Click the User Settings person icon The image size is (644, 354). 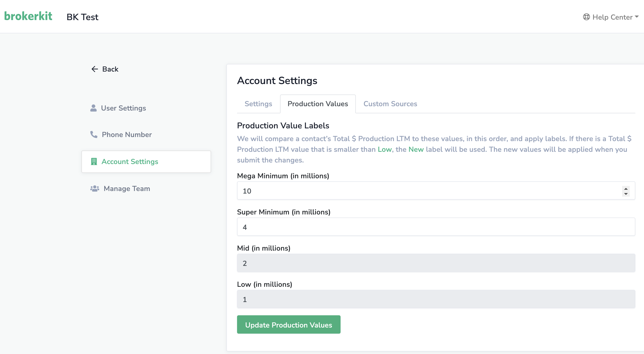tap(93, 108)
